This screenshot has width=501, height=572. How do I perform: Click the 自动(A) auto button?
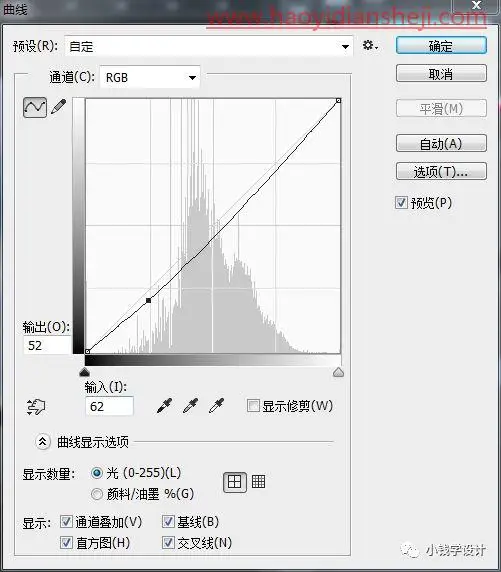coord(441,143)
